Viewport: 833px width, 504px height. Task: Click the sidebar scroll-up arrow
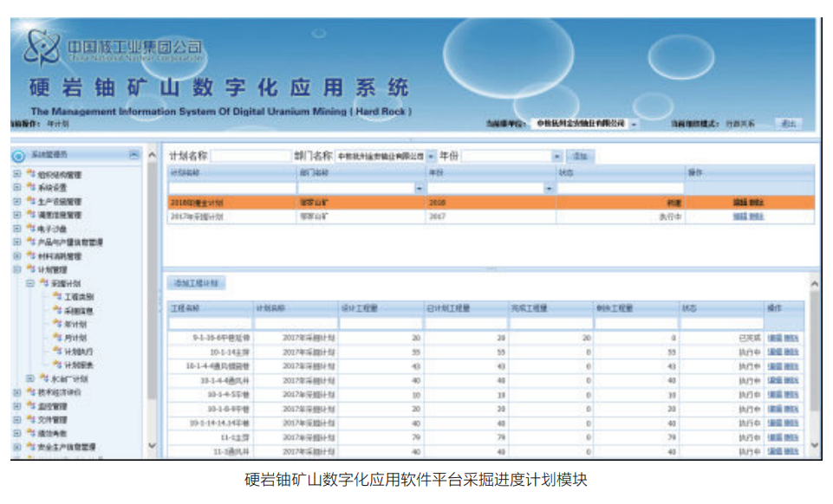[152, 155]
